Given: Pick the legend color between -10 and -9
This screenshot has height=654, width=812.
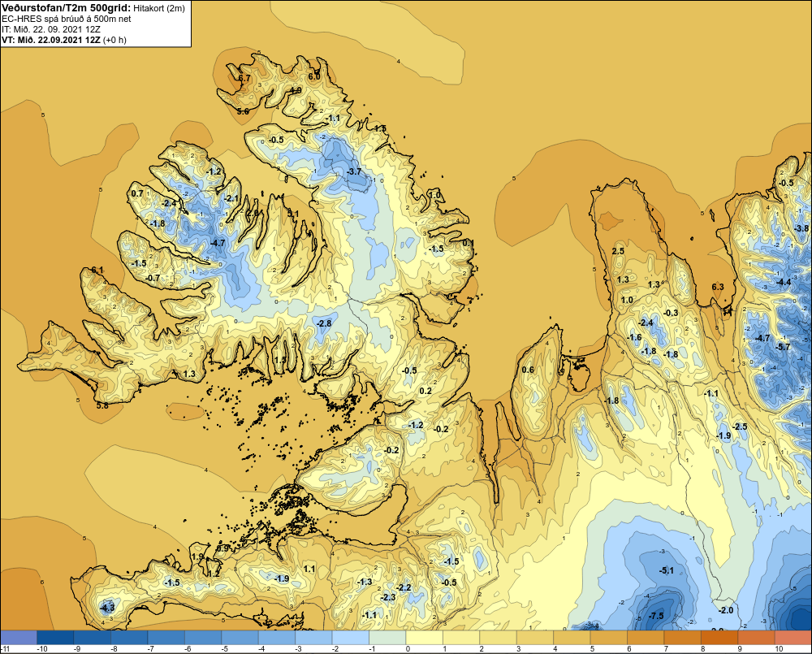Looking at the screenshot, I should (x=56, y=637).
